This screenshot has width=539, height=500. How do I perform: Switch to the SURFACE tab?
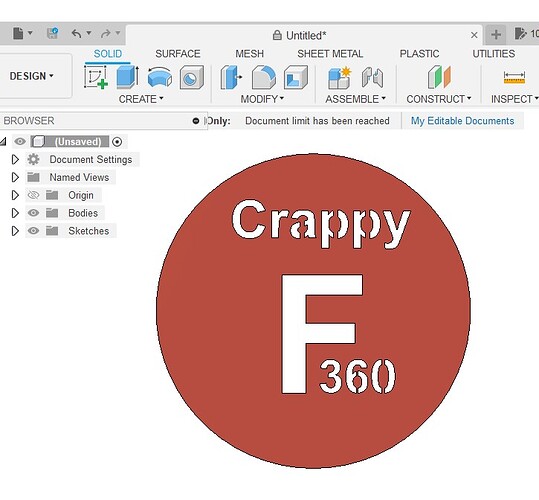178,54
